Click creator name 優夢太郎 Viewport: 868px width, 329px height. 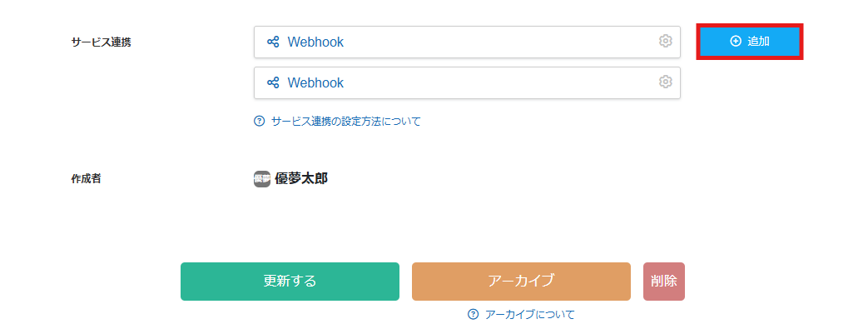(301, 179)
